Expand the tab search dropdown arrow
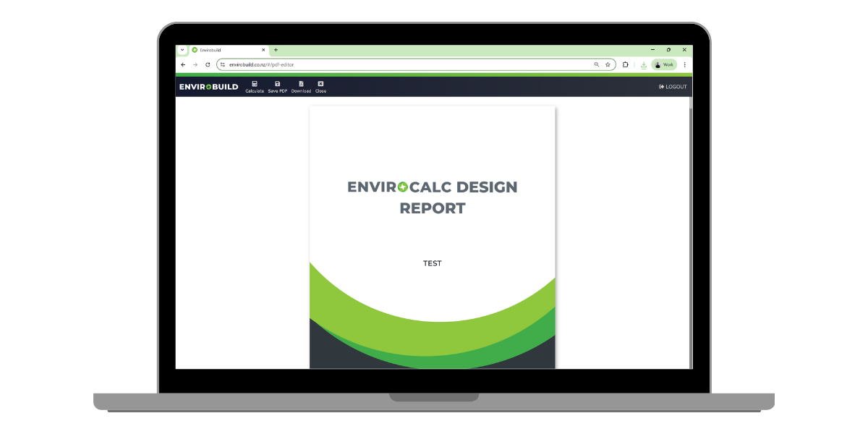 tap(182, 50)
